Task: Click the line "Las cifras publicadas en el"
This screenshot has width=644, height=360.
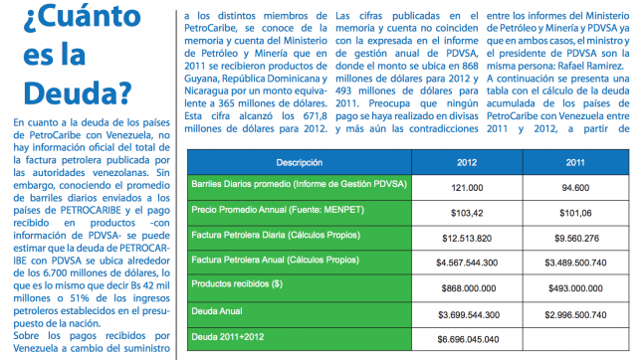Action: 407,16
